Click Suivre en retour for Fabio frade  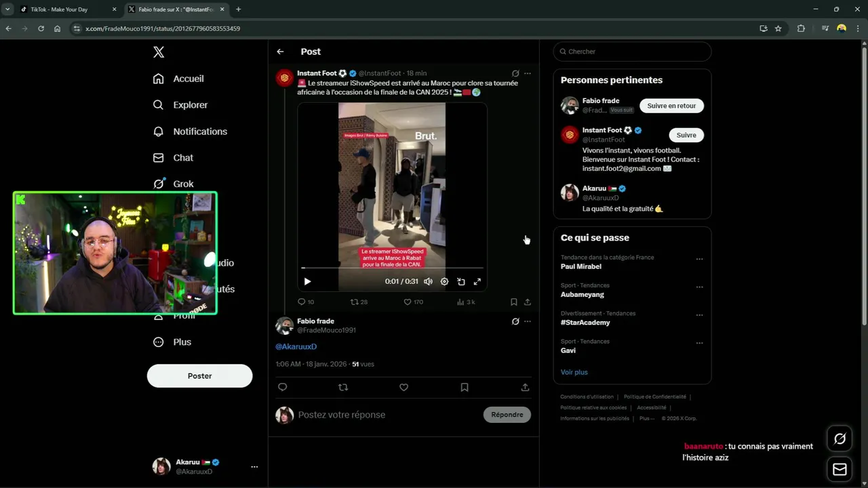(671, 106)
